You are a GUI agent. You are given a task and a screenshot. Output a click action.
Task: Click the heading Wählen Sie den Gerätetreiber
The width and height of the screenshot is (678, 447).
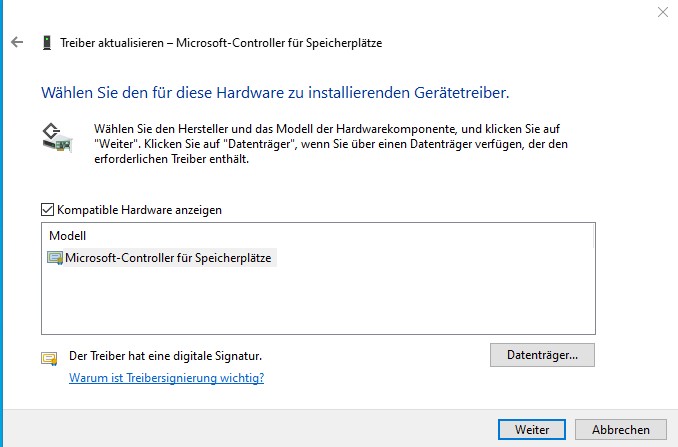tap(275, 93)
